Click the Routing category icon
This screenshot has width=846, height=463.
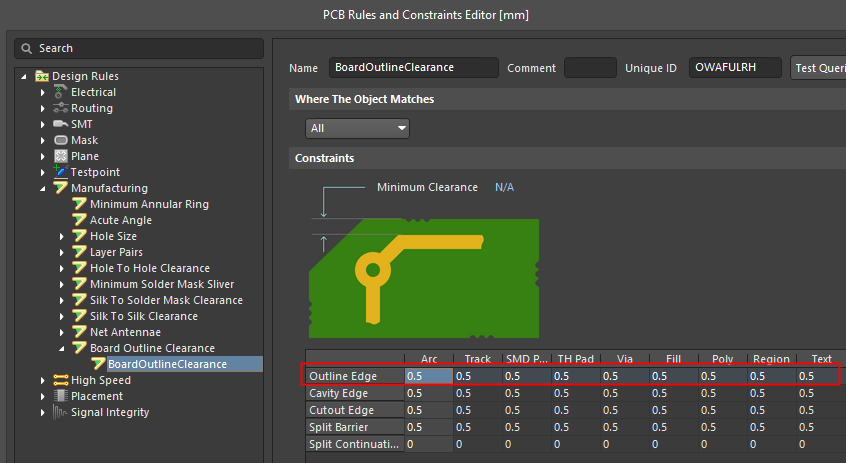[60, 108]
